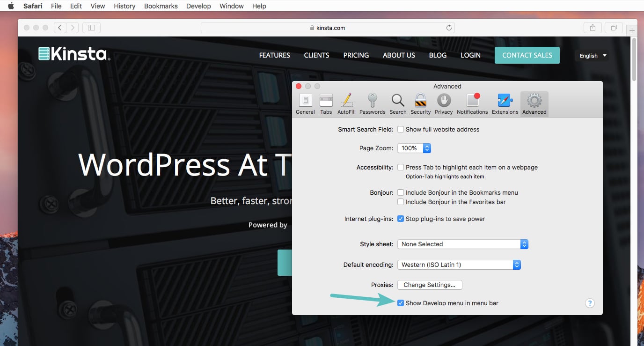
Task: Click the CONTACT SALES button
Action: (x=527, y=55)
